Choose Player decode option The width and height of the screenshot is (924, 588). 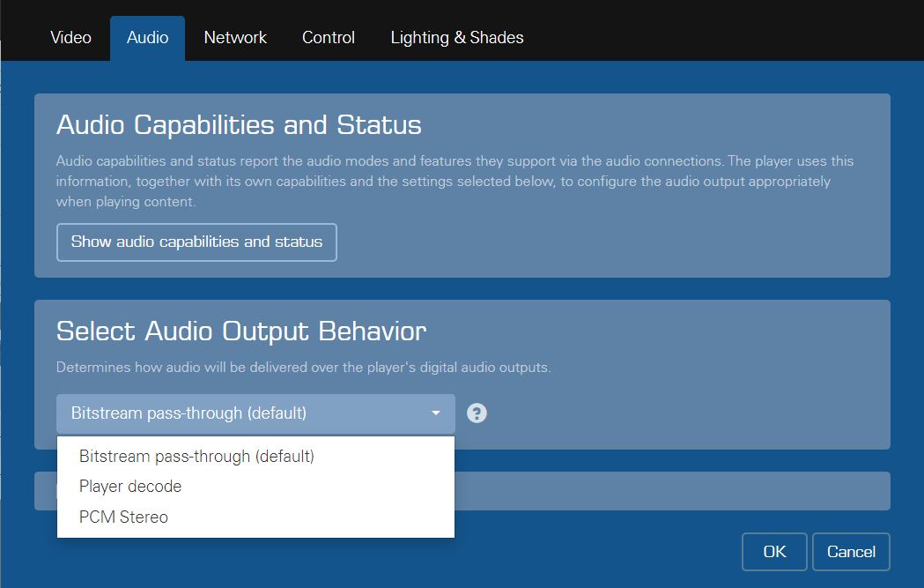[x=255, y=487]
